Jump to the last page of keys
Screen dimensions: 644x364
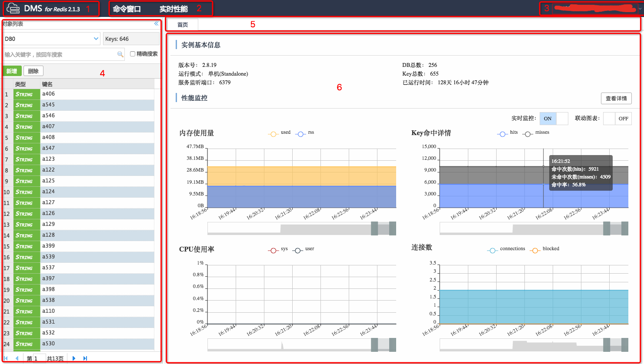pos(85,358)
